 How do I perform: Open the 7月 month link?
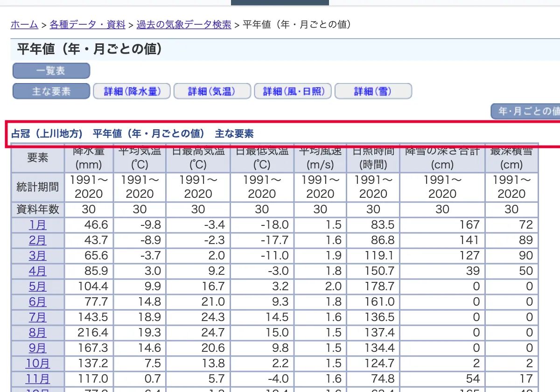(38, 317)
